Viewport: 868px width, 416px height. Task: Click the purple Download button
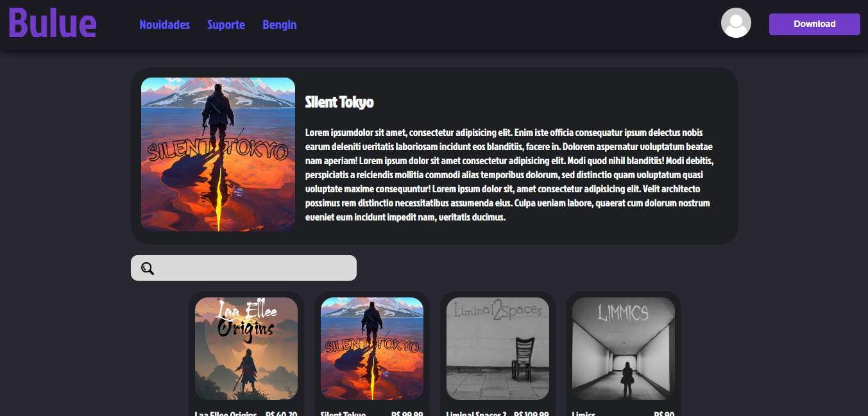pyautogui.click(x=814, y=24)
